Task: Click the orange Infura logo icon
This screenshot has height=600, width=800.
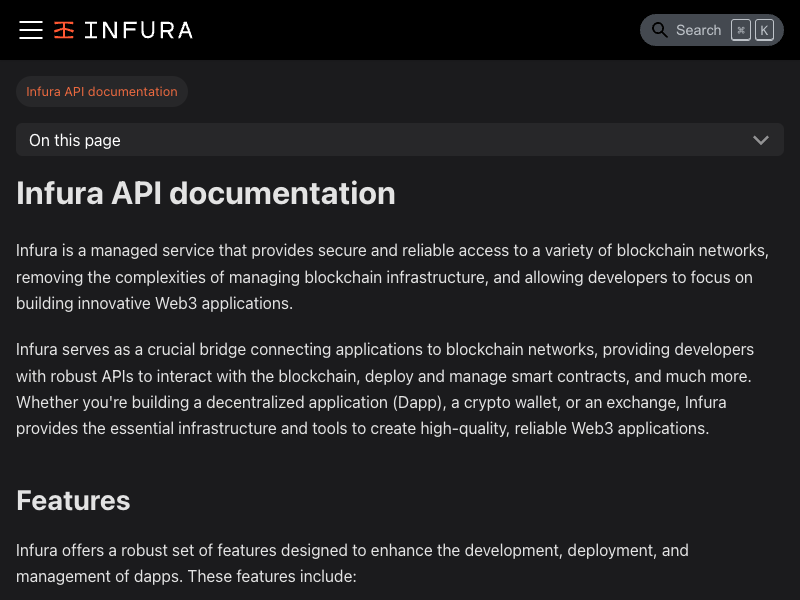Action: (x=64, y=30)
